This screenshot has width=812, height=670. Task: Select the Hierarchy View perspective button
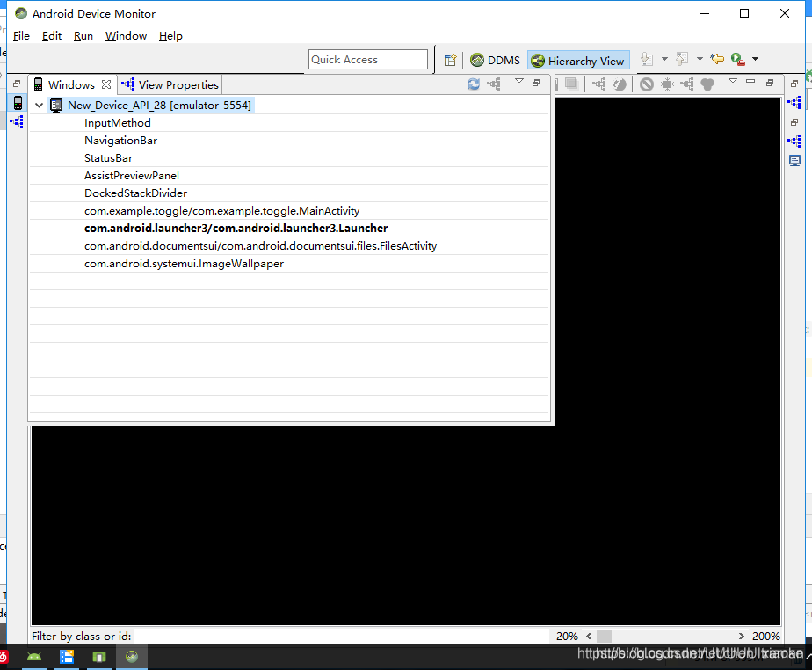coord(578,61)
